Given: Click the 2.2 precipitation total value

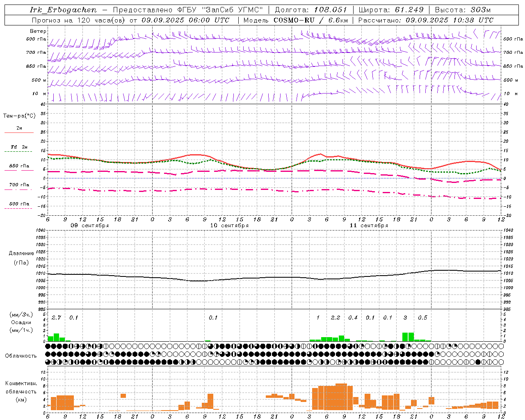Looking at the screenshot, I should pos(335,317).
